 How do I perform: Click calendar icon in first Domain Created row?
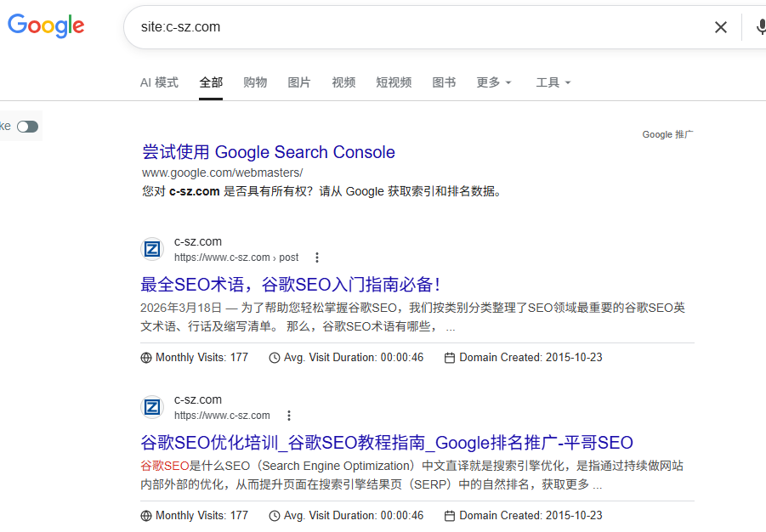tap(450, 358)
